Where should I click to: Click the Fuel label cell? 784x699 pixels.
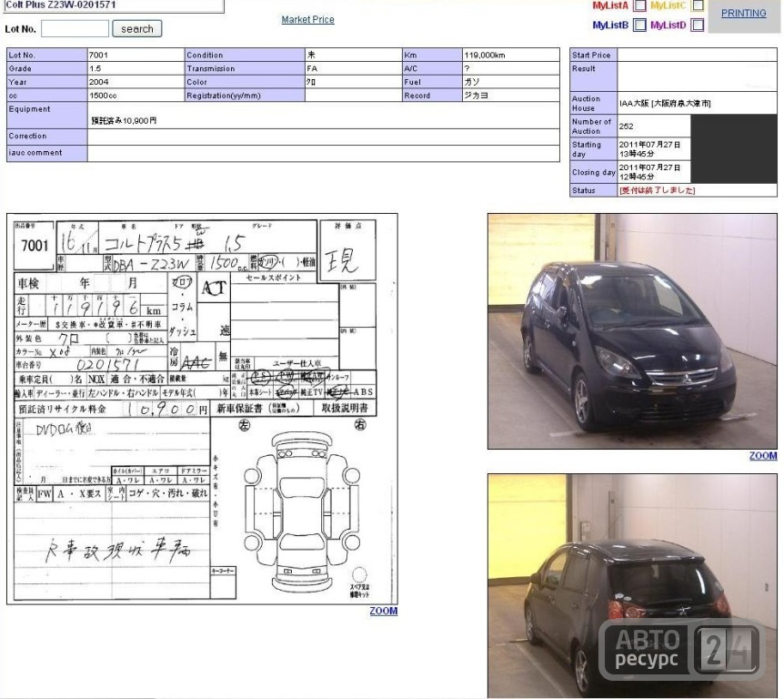[432, 82]
